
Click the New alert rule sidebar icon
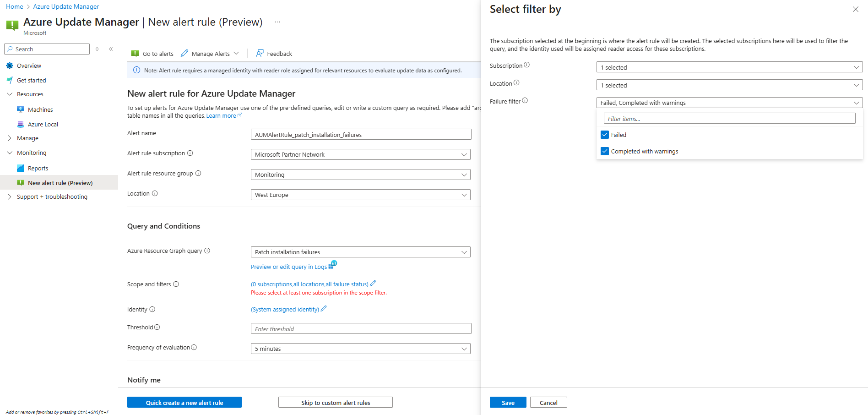coord(21,183)
